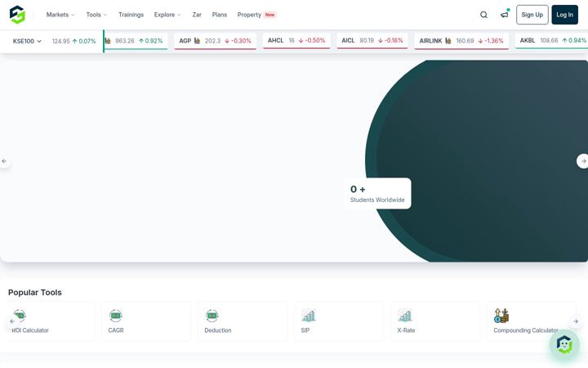
Task: Show previous popular tools
Action: (x=12, y=321)
